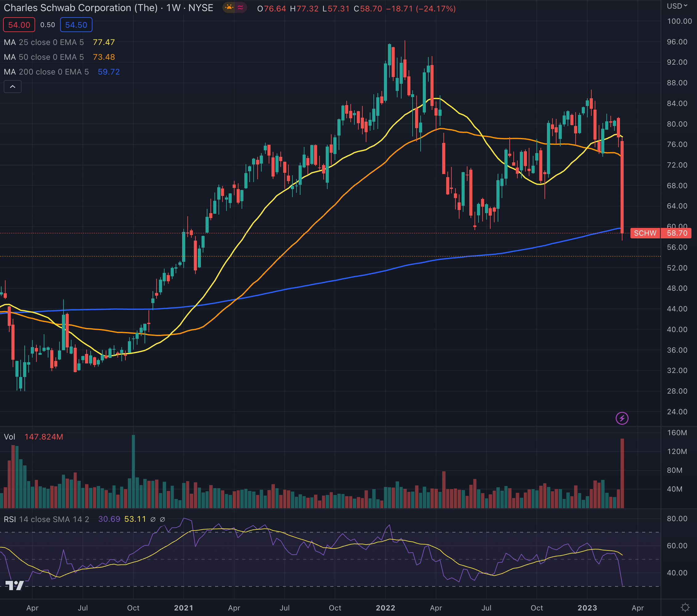Click the RSI 14 indicator legend
The height and width of the screenshot is (616, 697).
[46, 519]
